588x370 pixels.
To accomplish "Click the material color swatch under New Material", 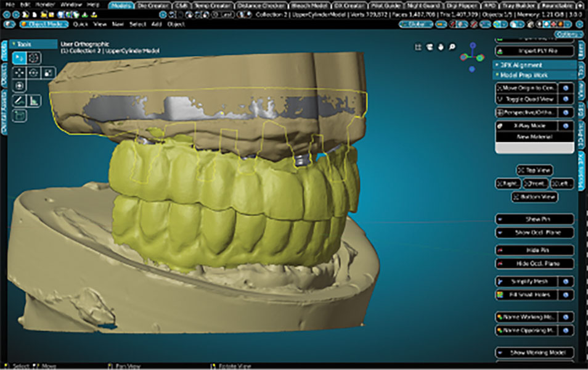I will tap(534, 148).
